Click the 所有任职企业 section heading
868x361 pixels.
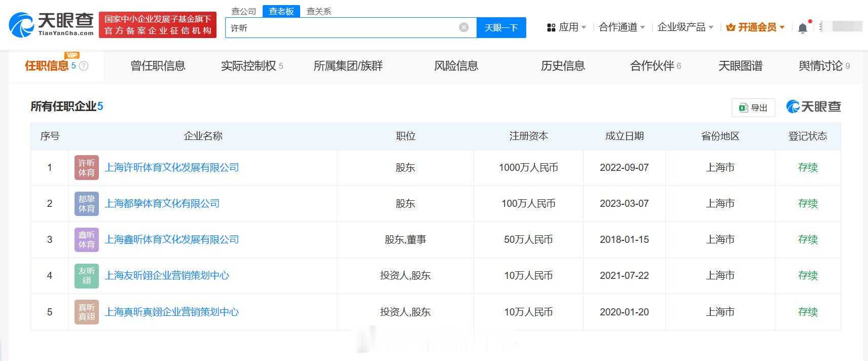(67, 106)
